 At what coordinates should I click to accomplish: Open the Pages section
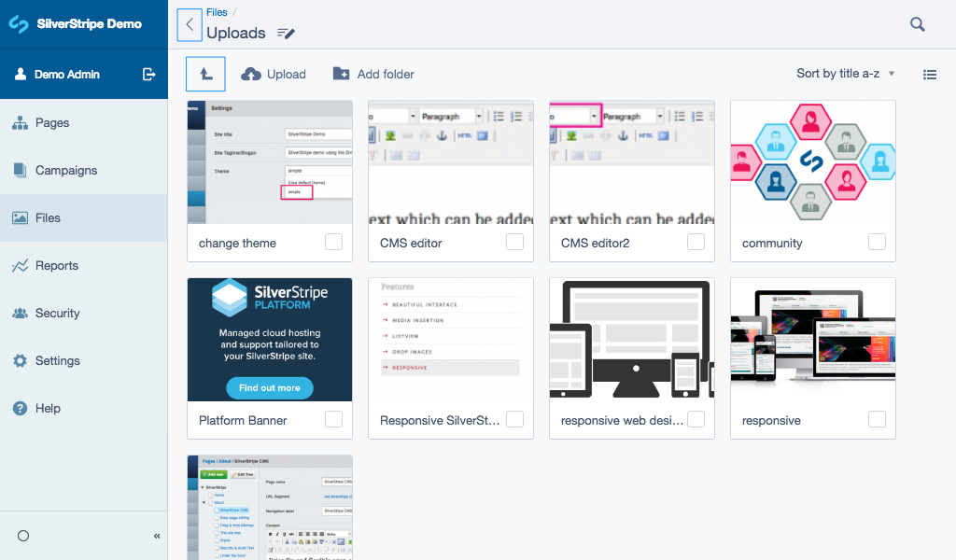click(52, 123)
